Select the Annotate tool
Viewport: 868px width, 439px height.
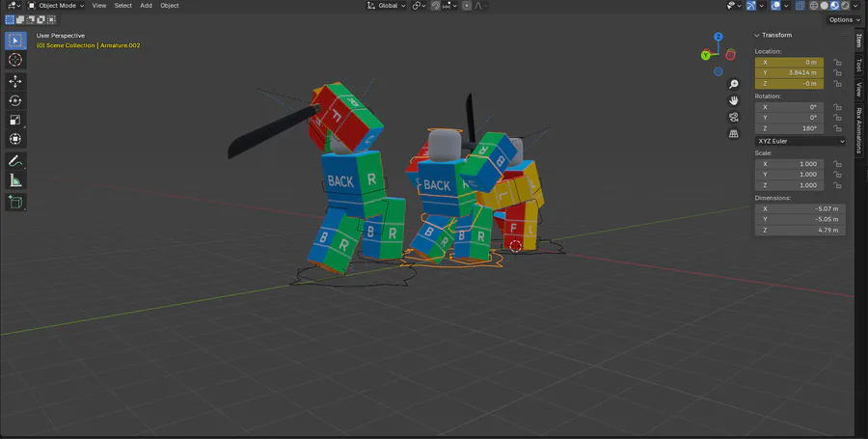15,161
